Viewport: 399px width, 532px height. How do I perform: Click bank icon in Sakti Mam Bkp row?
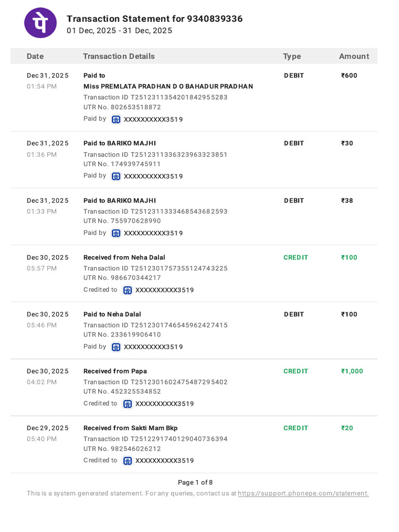point(128,461)
